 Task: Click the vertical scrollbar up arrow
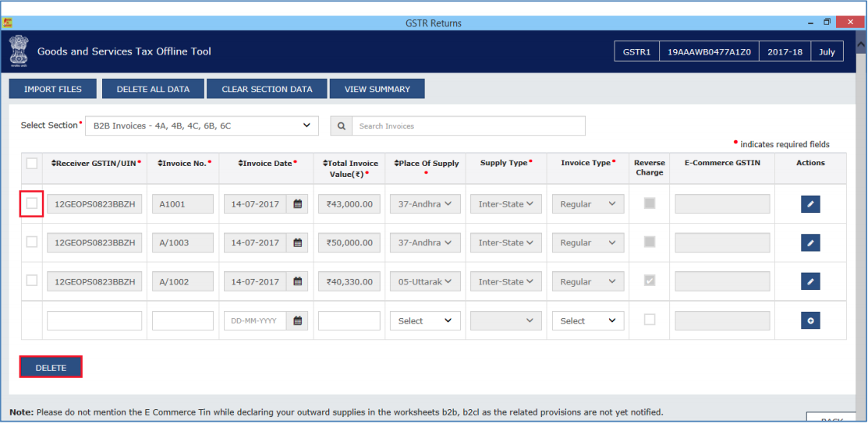tap(861, 43)
